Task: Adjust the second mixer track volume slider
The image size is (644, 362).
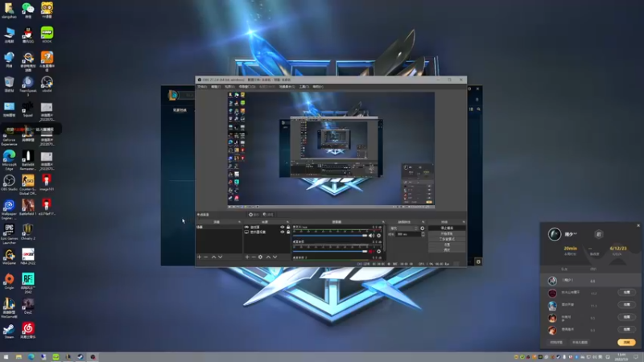Action: [x=330, y=251]
